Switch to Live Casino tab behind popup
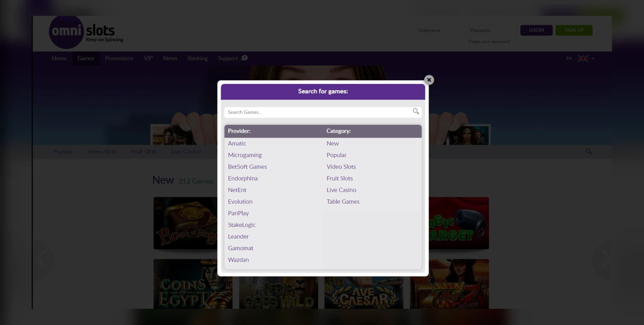 186,152
